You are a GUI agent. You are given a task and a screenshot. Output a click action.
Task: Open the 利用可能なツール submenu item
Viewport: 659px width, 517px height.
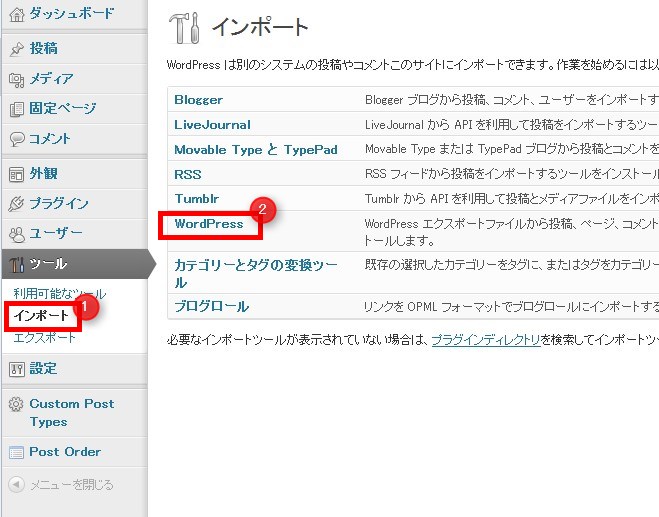point(59,293)
